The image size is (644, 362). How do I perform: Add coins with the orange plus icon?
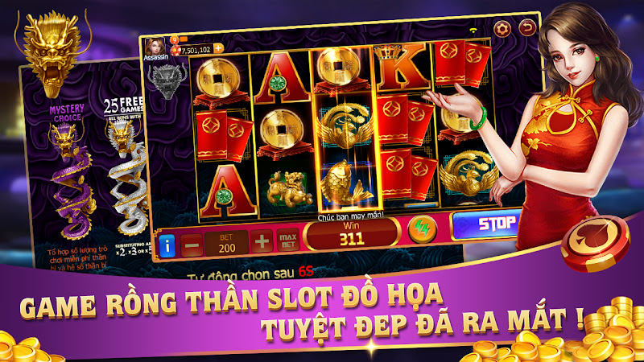coord(218,48)
